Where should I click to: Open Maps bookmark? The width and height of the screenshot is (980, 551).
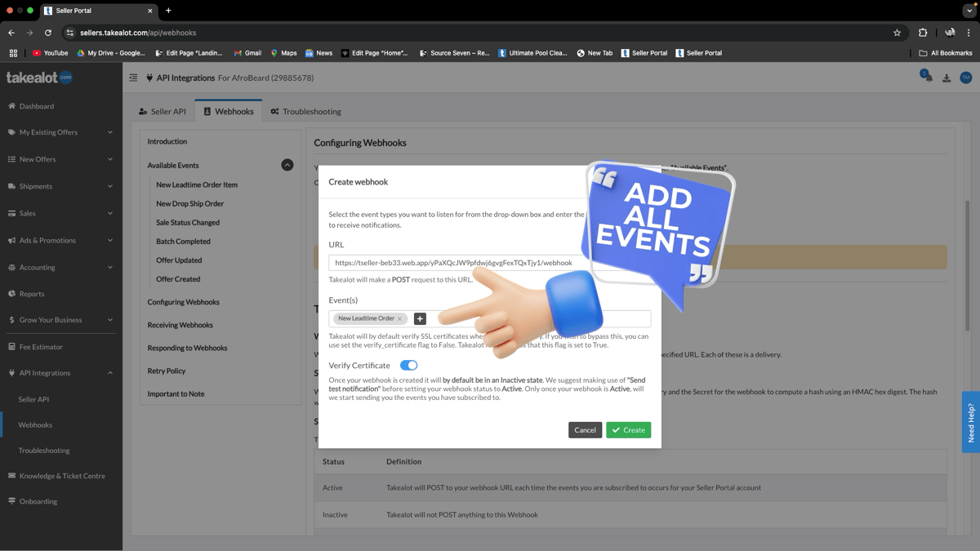[283, 53]
